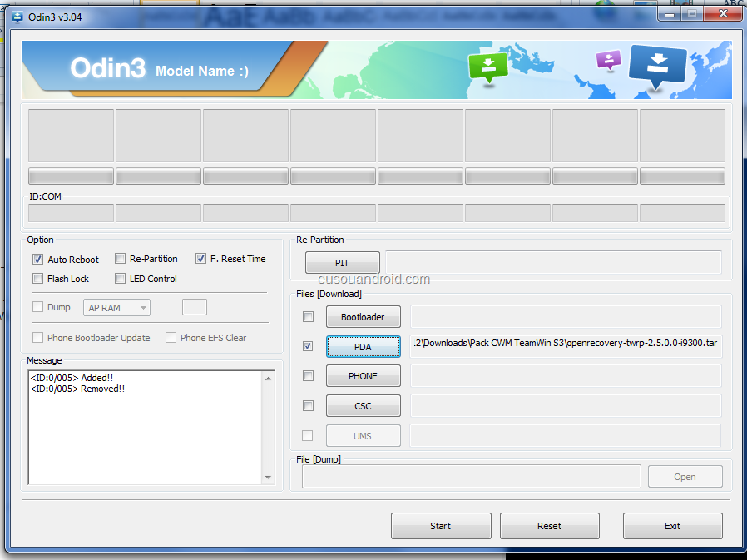Close the Odin3 window
This screenshot has width=747, height=560.
coord(723,14)
